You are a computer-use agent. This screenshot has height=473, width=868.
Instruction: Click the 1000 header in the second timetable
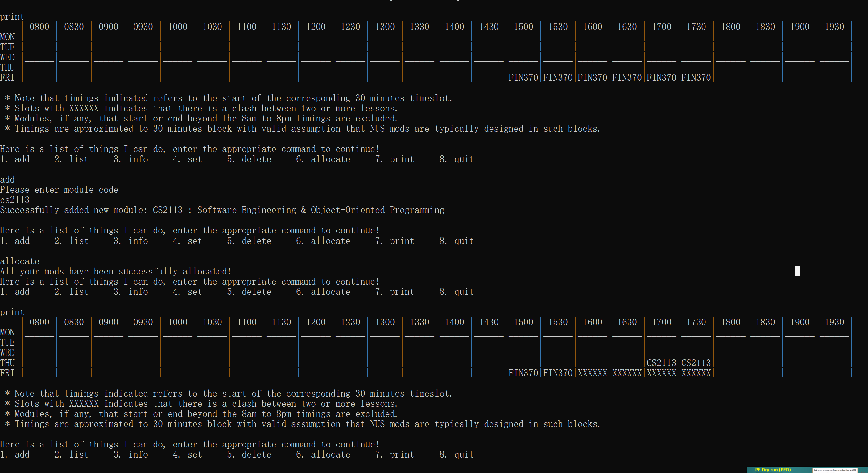click(178, 322)
